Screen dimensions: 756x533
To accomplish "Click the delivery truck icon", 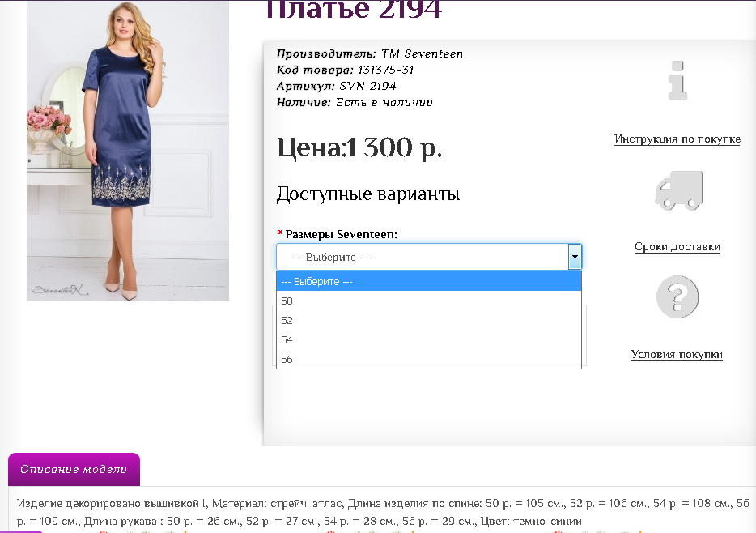I will (678, 190).
